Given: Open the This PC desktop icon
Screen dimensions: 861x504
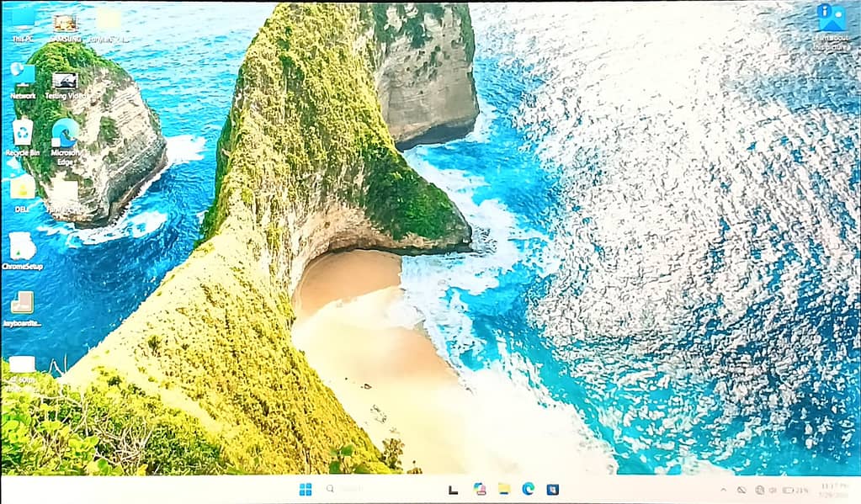Looking at the screenshot, I should [23, 24].
